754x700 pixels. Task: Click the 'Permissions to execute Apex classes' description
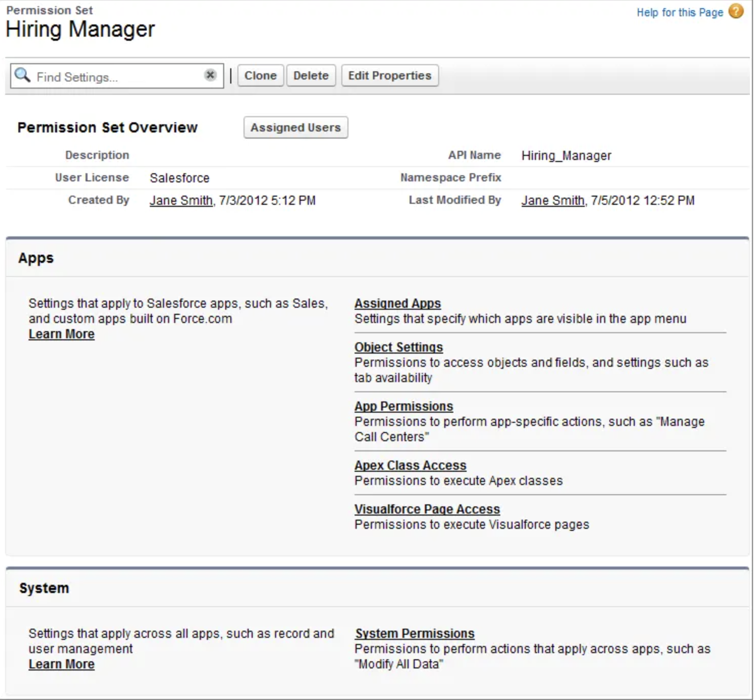[459, 480]
